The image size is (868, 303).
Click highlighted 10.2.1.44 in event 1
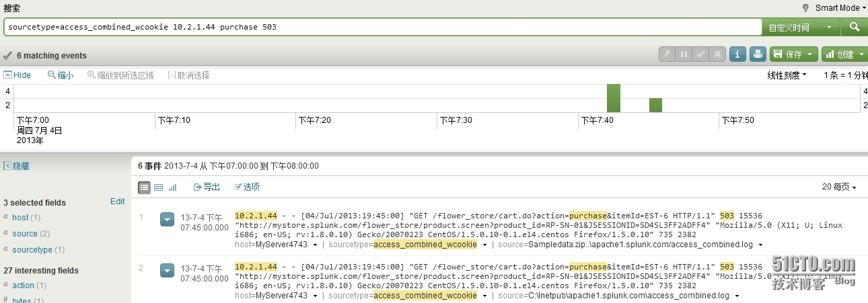point(256,215)
